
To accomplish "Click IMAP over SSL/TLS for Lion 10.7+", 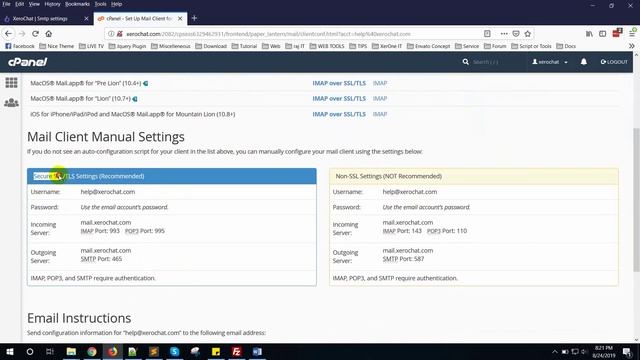I will pyautogui.click(x=339, y=99).
